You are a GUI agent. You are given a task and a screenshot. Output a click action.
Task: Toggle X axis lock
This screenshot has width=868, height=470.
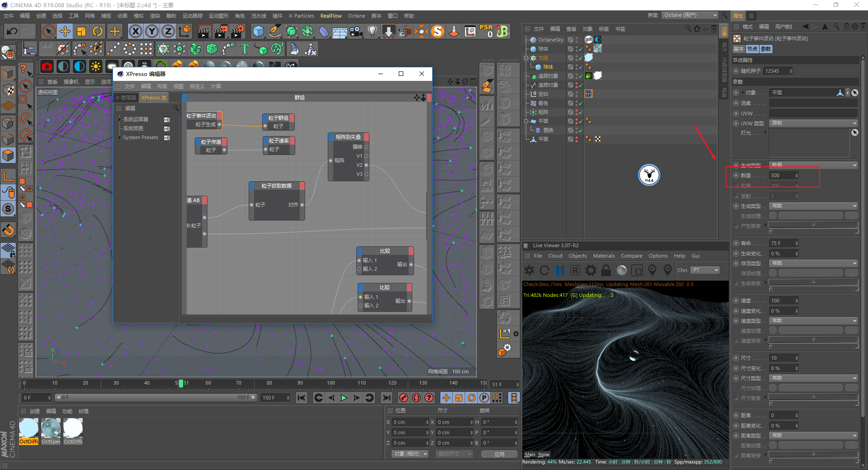136,31
